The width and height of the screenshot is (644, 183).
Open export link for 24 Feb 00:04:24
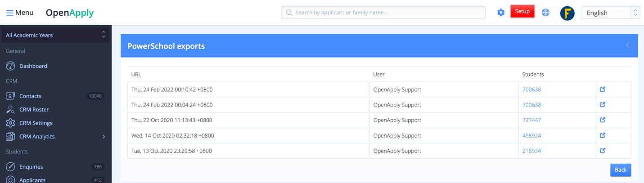tap(603, 105)
